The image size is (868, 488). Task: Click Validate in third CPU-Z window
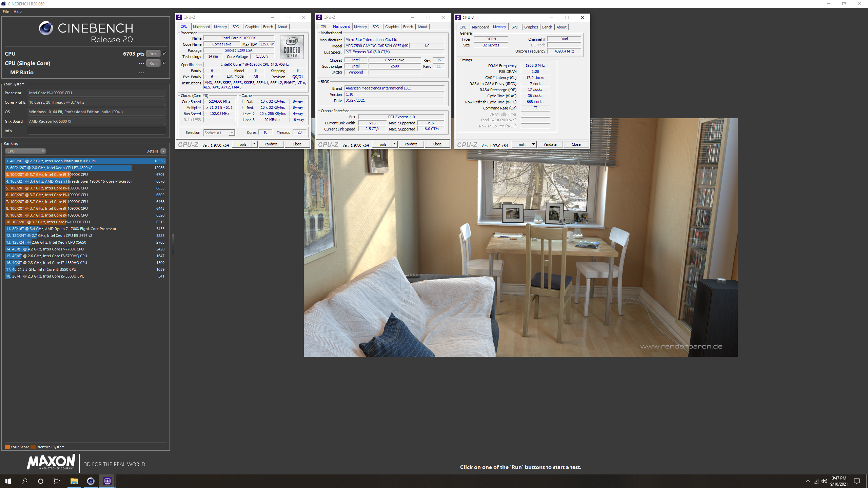coord(550,145)
